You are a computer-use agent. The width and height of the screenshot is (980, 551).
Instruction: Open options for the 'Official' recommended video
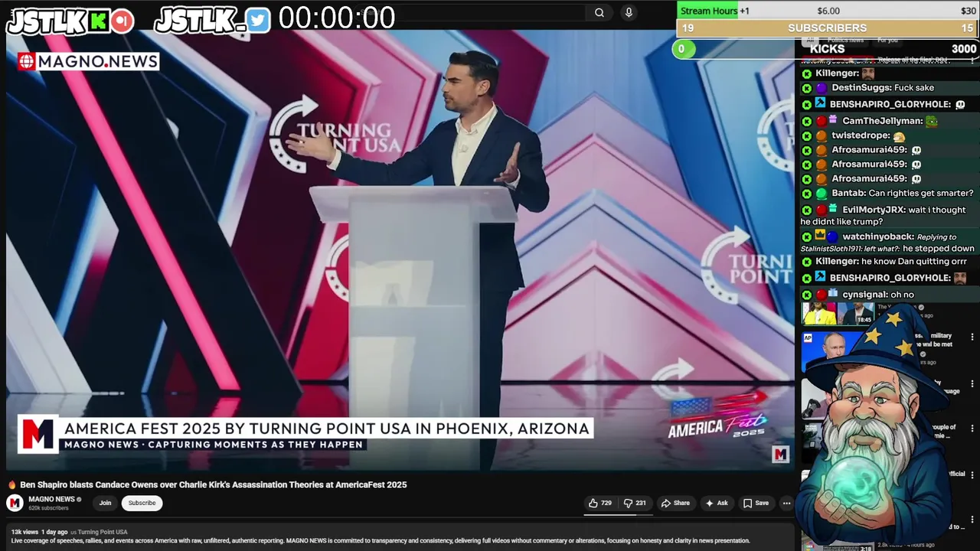[x=972, y=474]
